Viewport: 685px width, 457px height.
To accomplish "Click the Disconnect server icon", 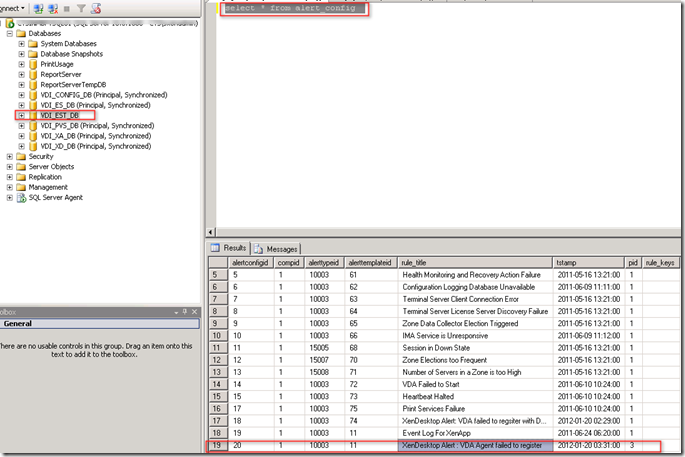I will tap(53, 8).
